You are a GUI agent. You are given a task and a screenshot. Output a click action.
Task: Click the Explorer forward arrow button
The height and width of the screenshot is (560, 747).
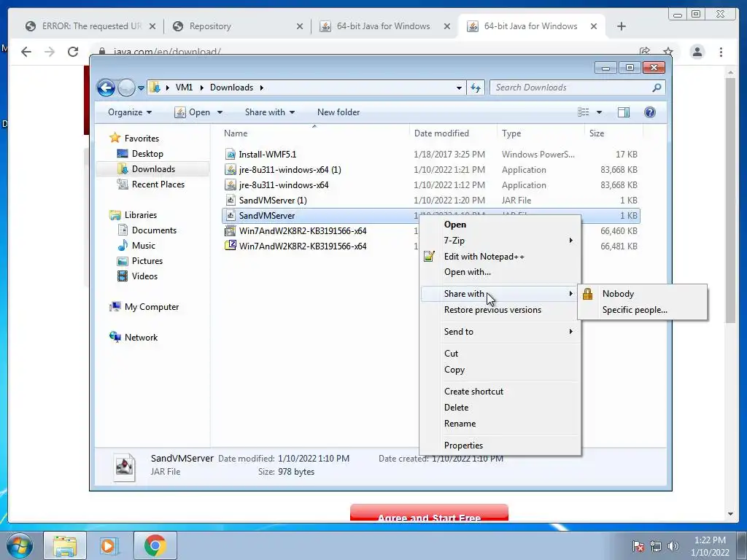pos(126,87)
